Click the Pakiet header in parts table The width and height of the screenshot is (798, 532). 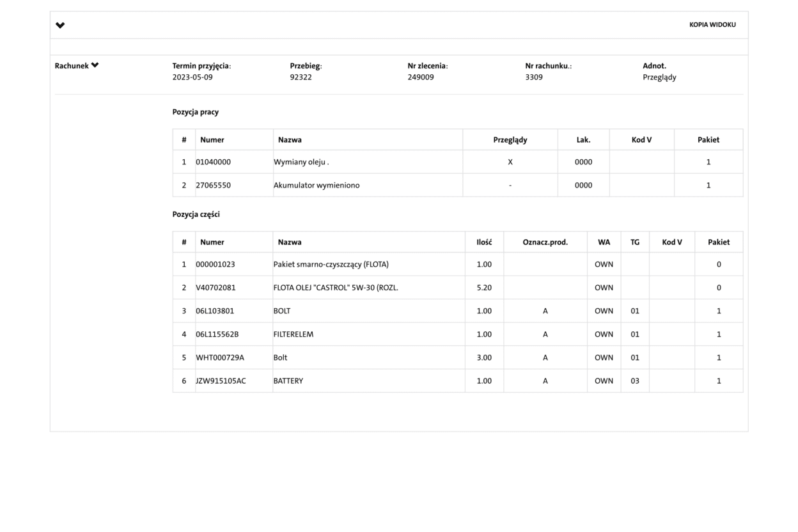[x=718, y=242]
